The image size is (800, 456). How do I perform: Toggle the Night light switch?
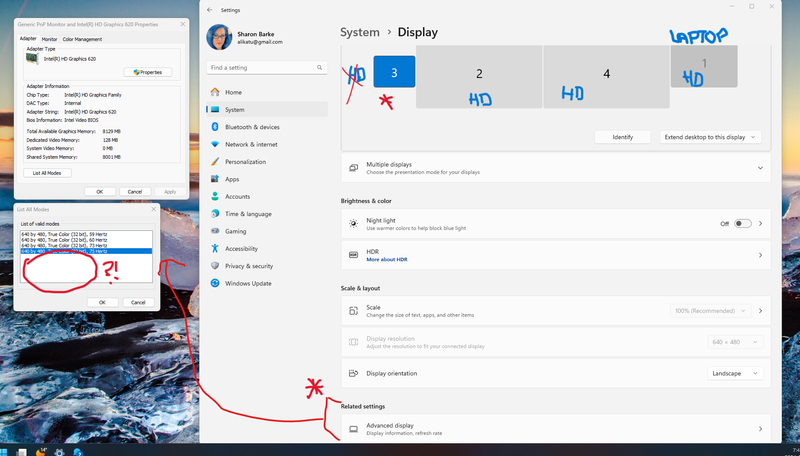pyautogui.click(x=742, y=224)
